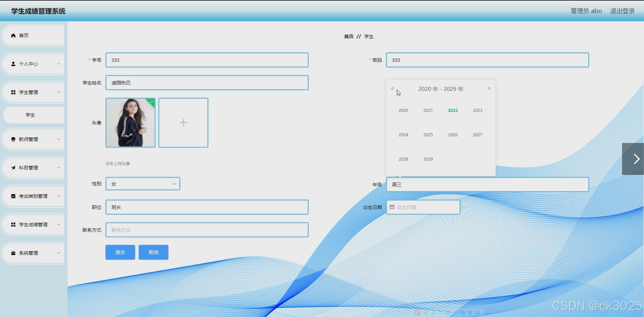644x317 pixels.
Task: Click the calendar icon in 出生日期 field
Action: pyautogui.click(x=392, y=207)
